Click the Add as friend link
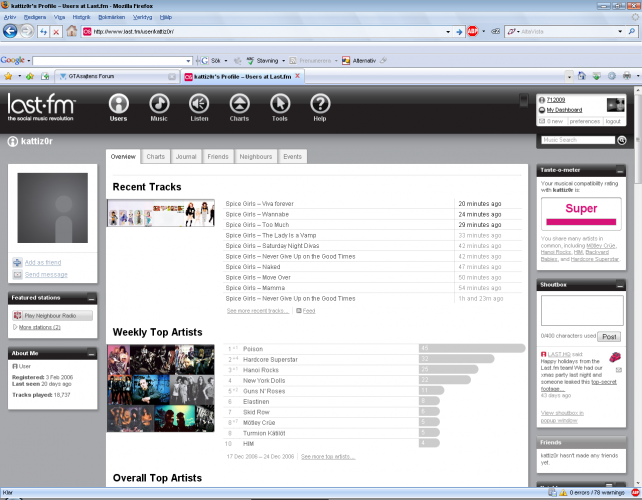 coord(42,262)
